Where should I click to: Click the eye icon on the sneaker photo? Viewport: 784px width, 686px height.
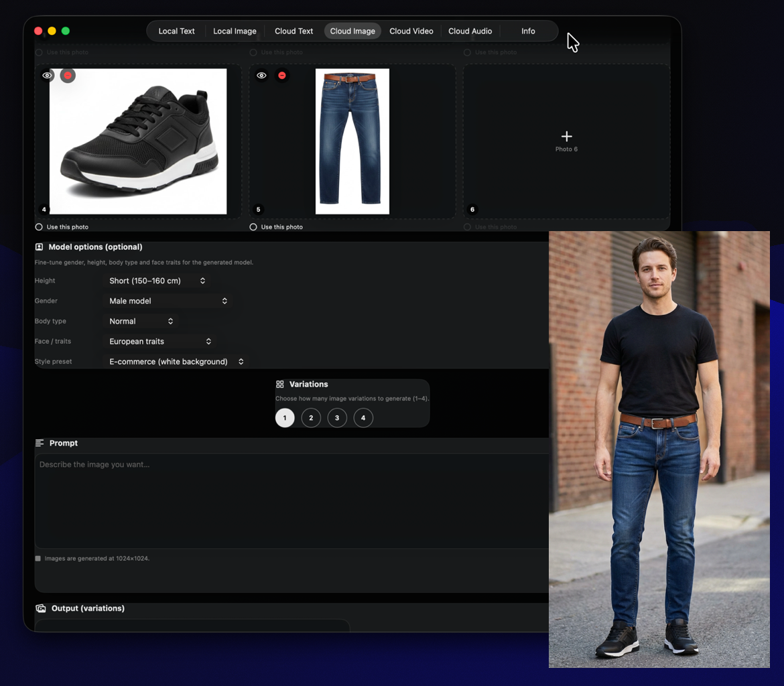click(47, 76)
